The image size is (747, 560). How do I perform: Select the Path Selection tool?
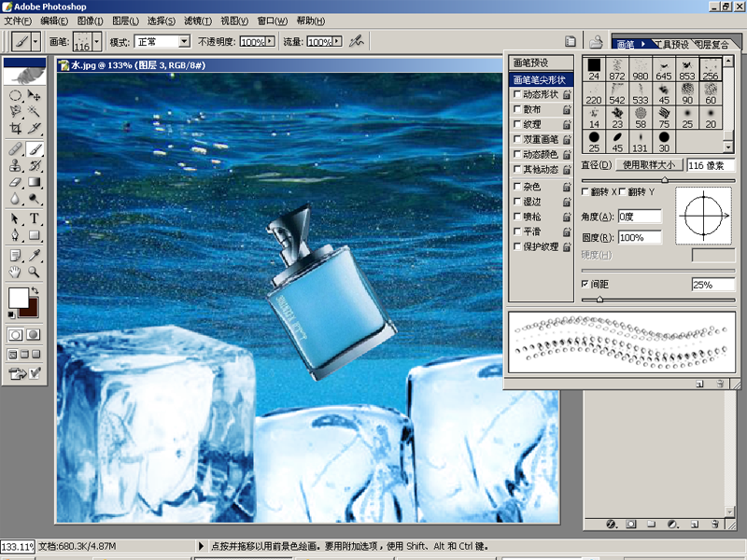point(15,218)
